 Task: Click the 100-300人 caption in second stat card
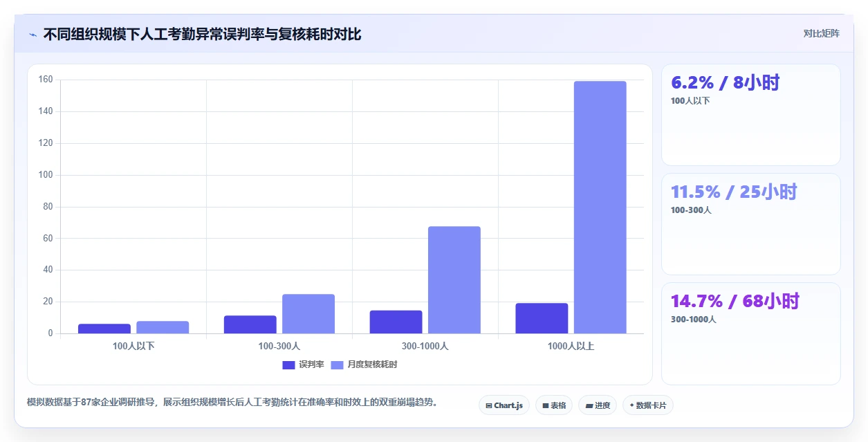[691, 210]
